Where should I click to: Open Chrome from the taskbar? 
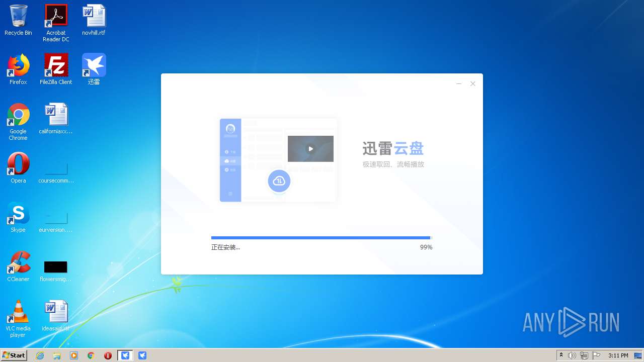click(x=91, y=355)
